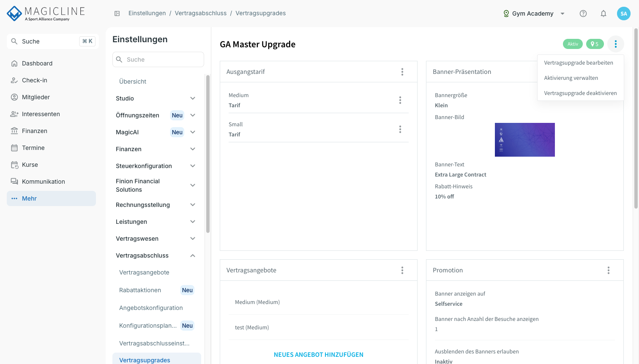The image size is (639, 364).
Task: Expand the MagicAI settings section
Action: 156,132
